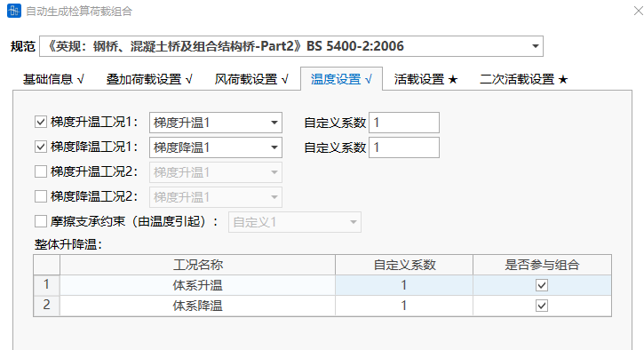Open the disabled 梯度降温工况2 dropdown

(x=216, y=197)
